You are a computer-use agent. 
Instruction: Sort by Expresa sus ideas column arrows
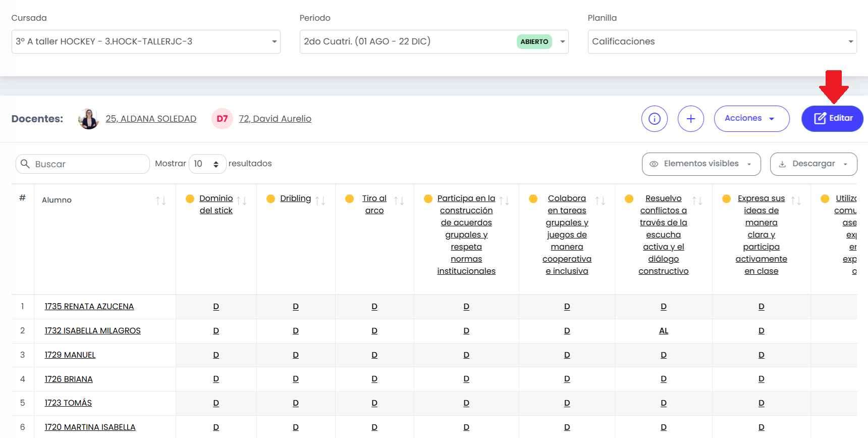click(x=796, y=201)
